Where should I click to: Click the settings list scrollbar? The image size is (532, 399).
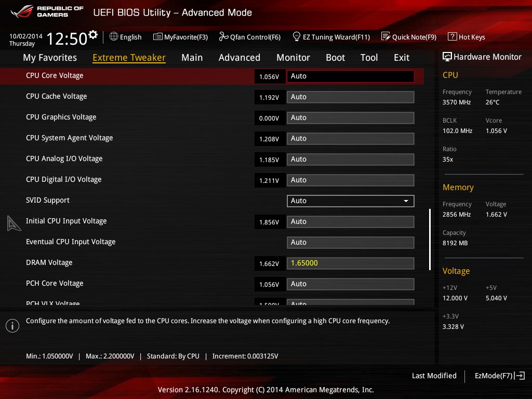(x=430, y=240)
